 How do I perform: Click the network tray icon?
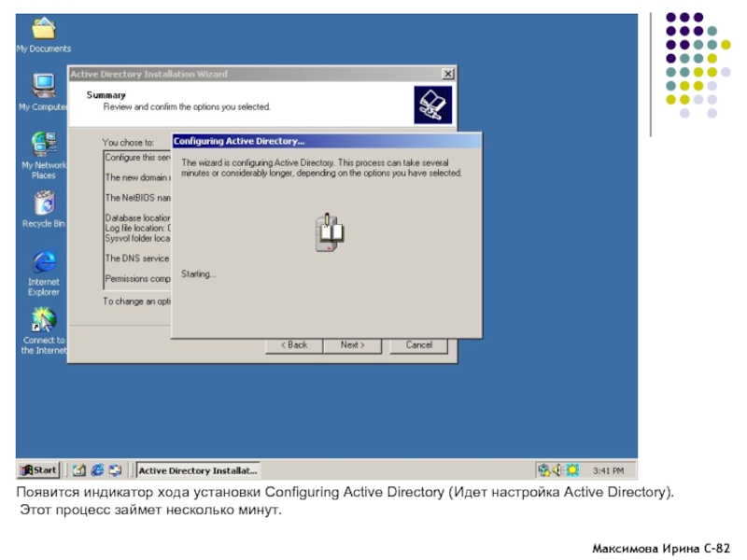pos(543,470)
